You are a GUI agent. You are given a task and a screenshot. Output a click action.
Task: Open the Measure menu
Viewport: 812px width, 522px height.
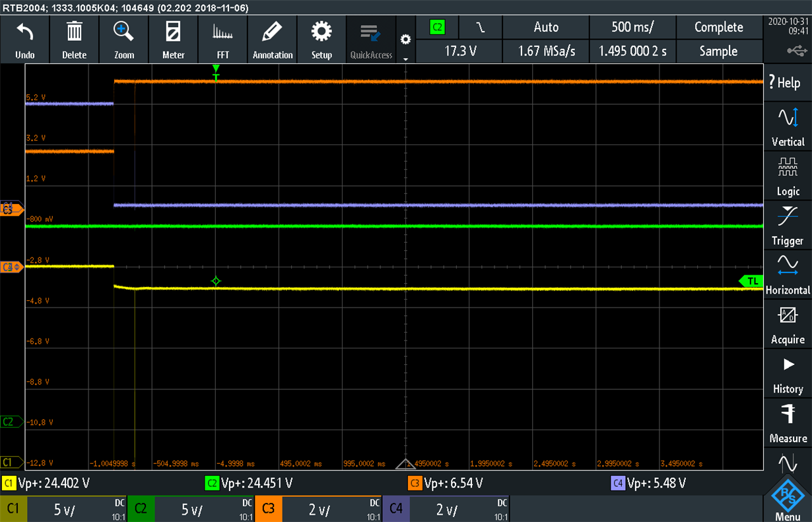788,424
